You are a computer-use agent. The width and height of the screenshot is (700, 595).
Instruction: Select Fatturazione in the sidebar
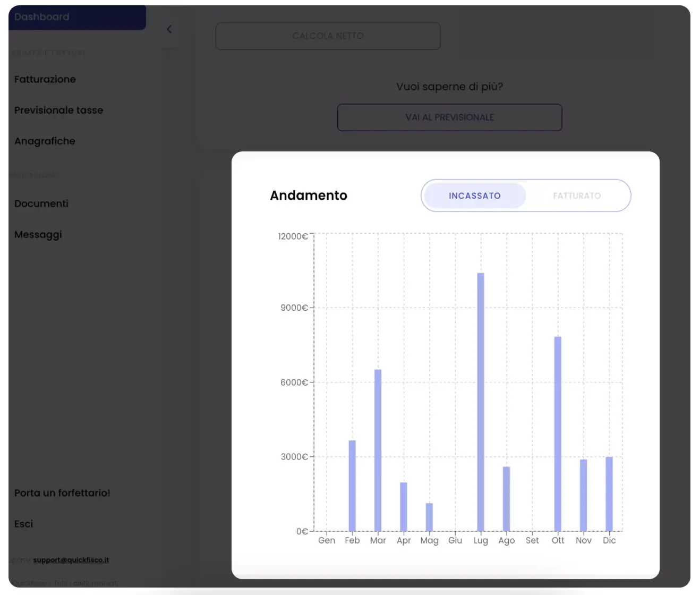pos(45,79)
